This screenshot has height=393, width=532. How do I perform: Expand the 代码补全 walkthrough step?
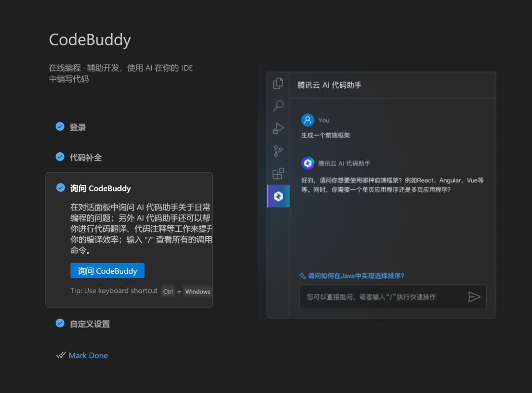pos(86,157)
